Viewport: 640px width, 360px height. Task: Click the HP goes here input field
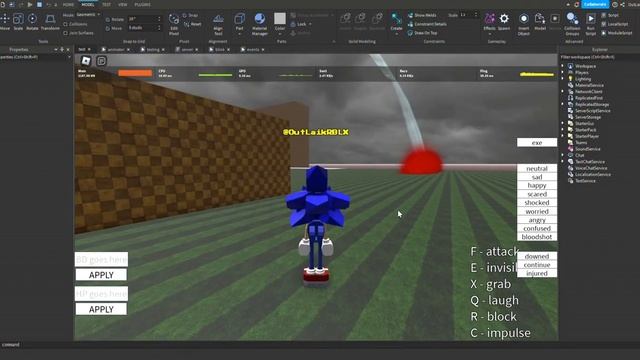[x=101, y=294]
